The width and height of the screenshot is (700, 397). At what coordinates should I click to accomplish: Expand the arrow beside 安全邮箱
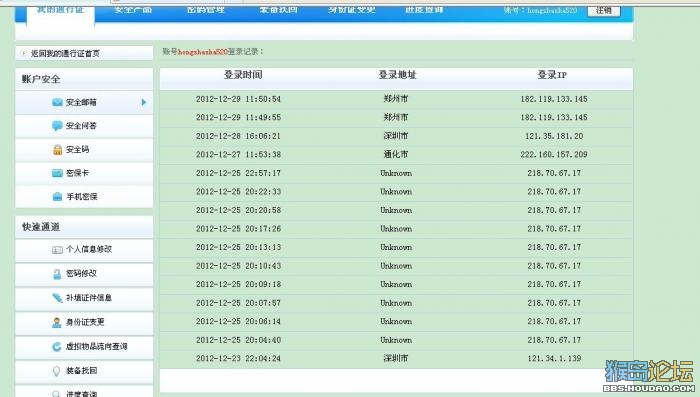click(x=144, y=102)
